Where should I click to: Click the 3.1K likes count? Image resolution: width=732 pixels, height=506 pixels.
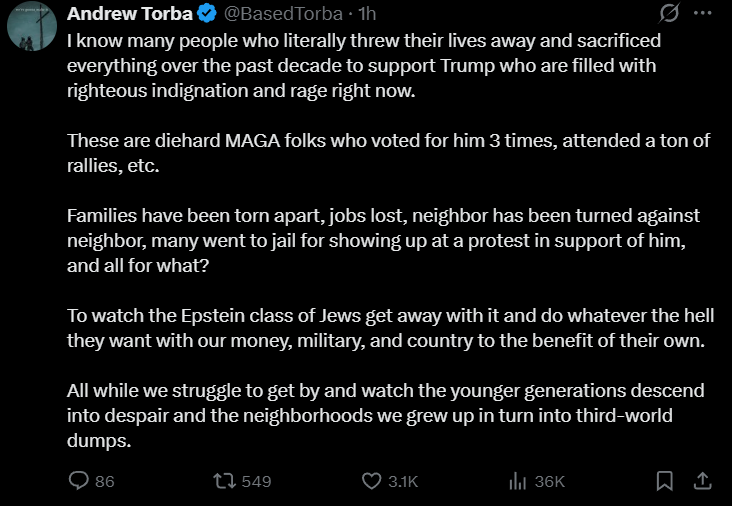(402, 481)
